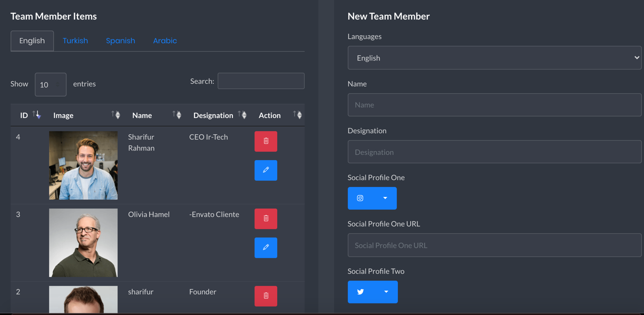Select the designation 'Founder'

[203, 292]
